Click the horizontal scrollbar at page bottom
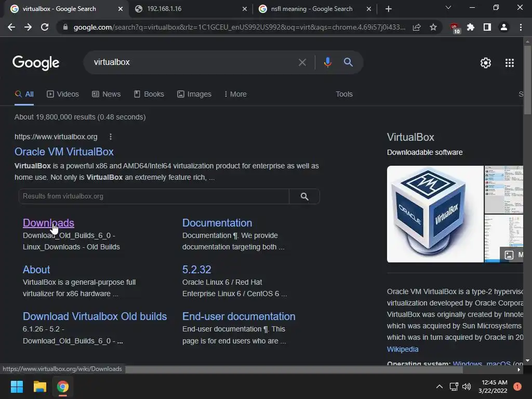 pyautogui.click(x=294, y=369)
